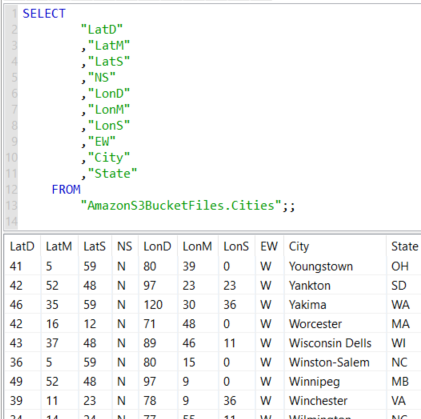Click LonM value 46 in Wisconsin Dells row
This screenshot has height=419, width=421.
(189, 343)
